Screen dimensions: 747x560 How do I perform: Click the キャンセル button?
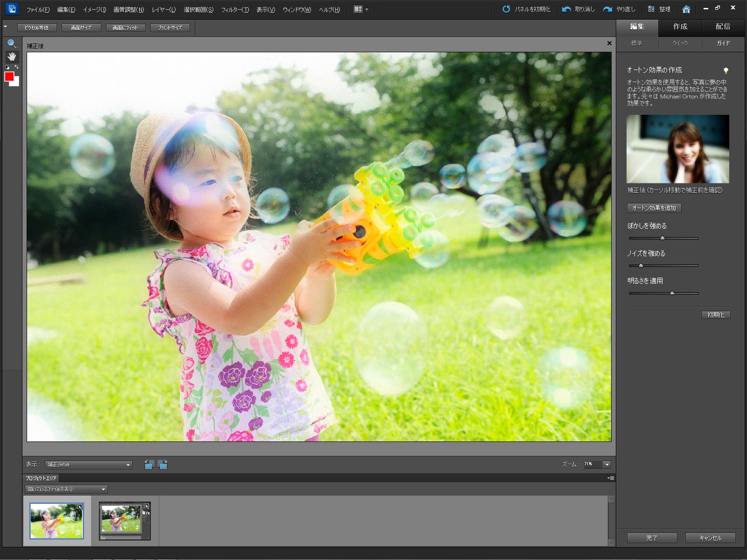point(711,538)
